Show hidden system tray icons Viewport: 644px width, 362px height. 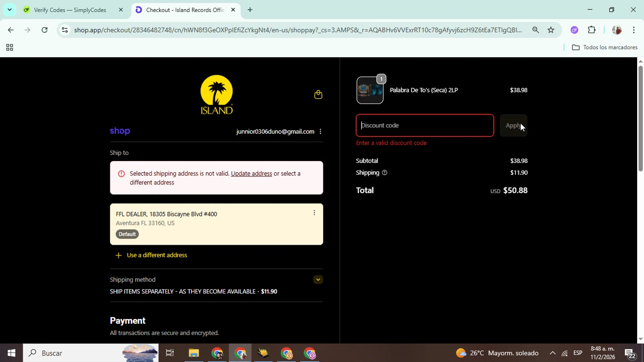[553, 353]
